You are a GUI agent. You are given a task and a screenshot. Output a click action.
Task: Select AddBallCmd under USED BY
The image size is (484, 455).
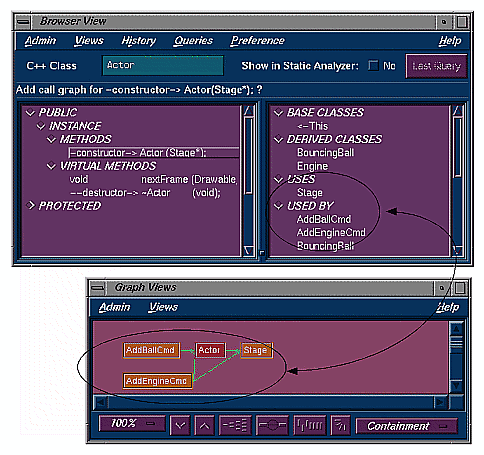[324, 219]
